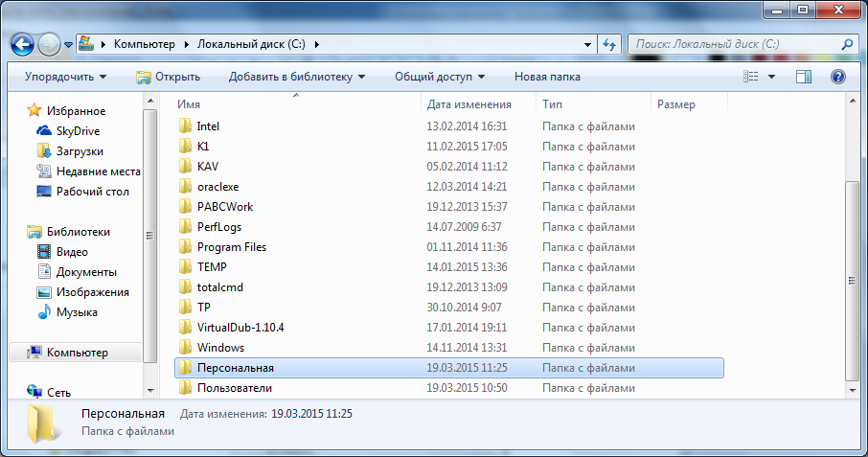The height and width of the screenshot is (457, 868).
Task: Sort by the Размер column header
Action: click(689, 104)
